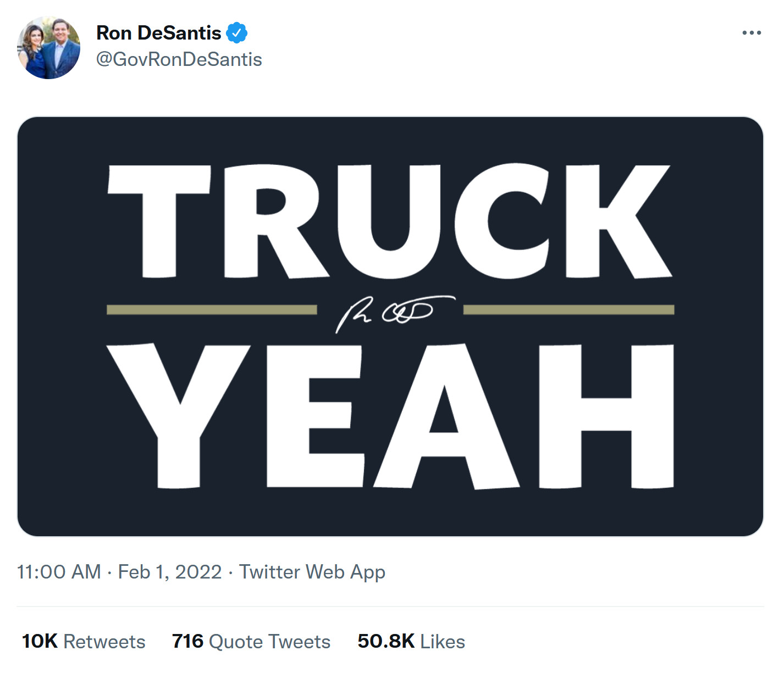
Task: View the 716 Quote Tweets
Action: [251, 641]
